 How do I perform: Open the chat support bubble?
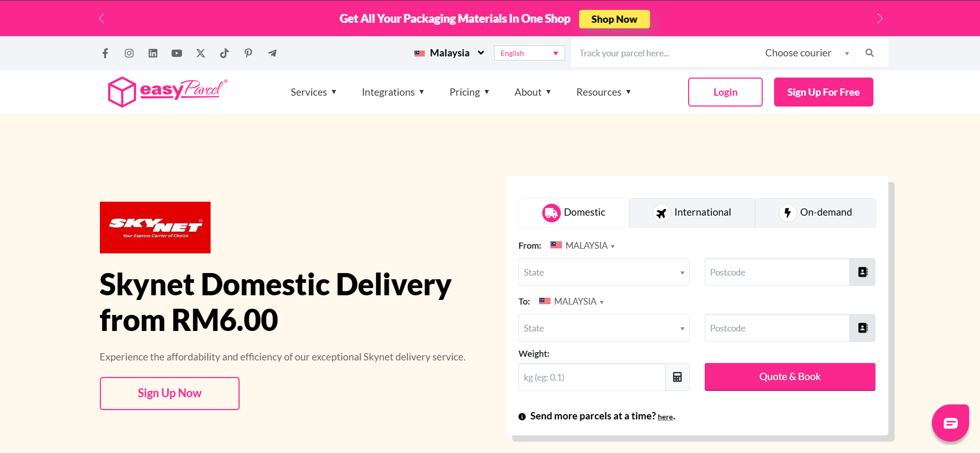950,423
